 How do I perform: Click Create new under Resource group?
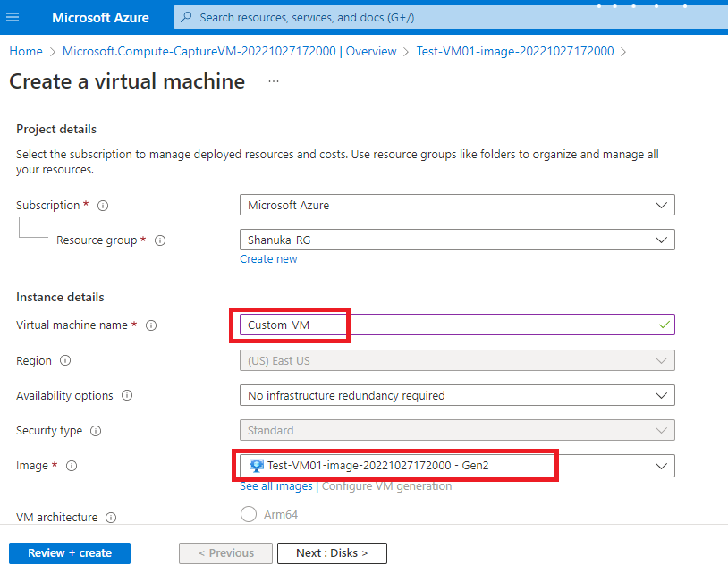[268, 258]
